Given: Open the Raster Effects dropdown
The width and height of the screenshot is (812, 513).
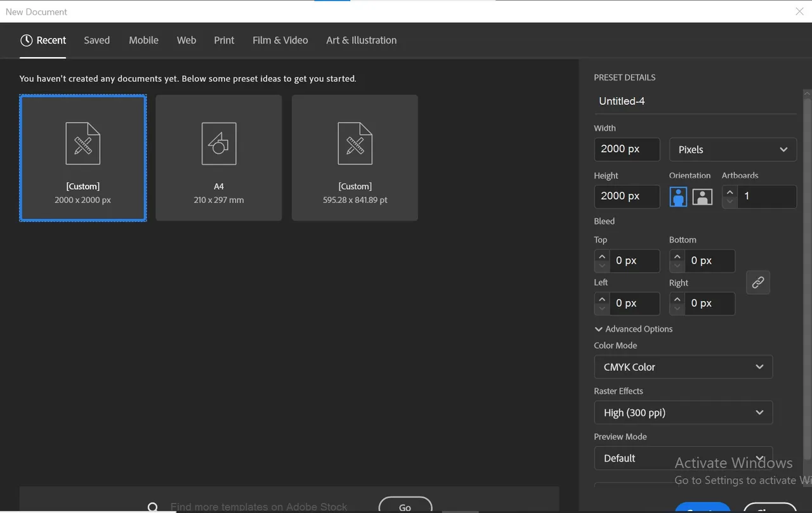Looking at the screenshot, I should tap(683, 413).
